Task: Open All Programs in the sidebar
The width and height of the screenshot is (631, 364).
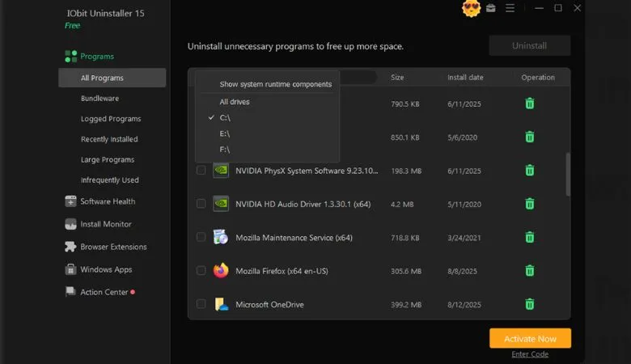Action: pyautogui.click(x=112, y=78)
